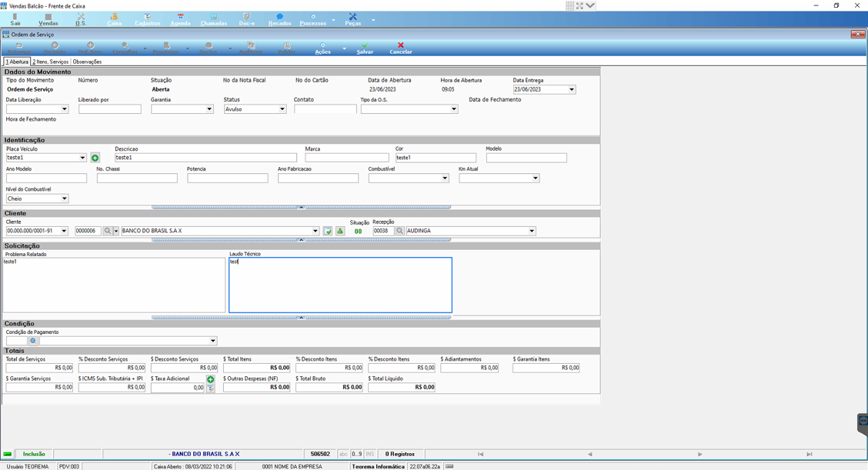Click the Sair icon in main toolbar
This screenshot has height=470, width=868.
point(15,20)
